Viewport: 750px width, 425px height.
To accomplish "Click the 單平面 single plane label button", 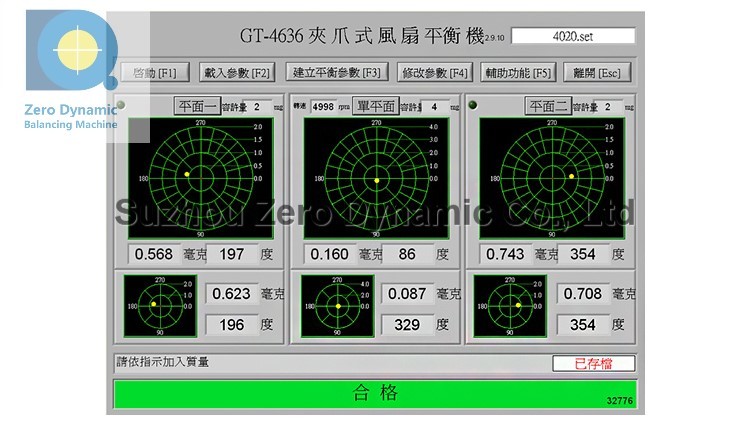I will pos(375,106).
